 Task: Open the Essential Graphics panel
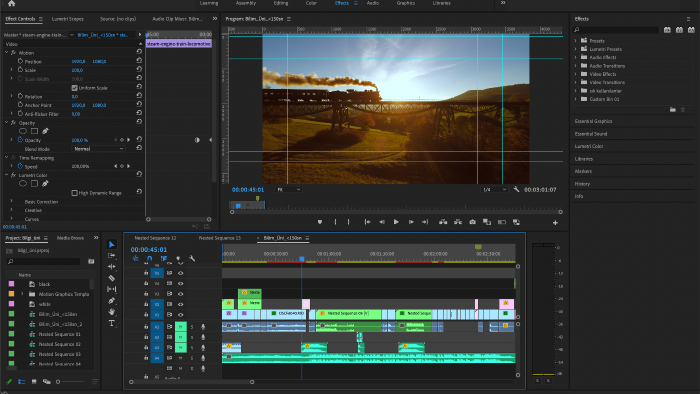pyautogui.click(x=593, y=121)
